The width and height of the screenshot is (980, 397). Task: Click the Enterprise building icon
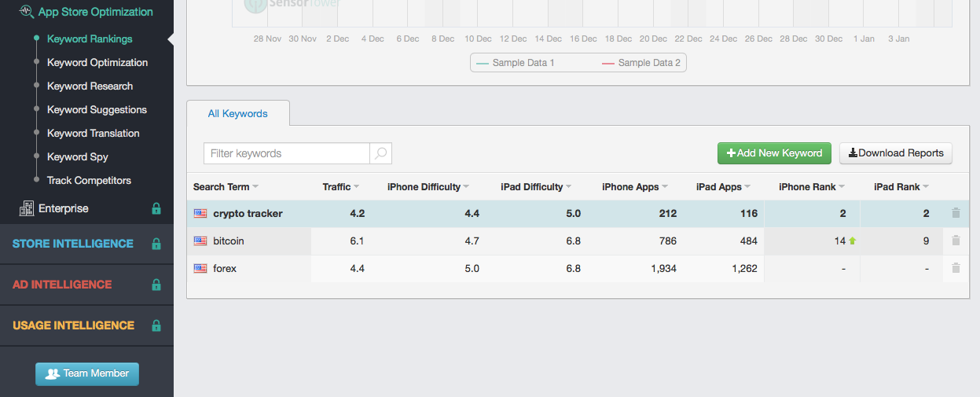coord(26,208)
